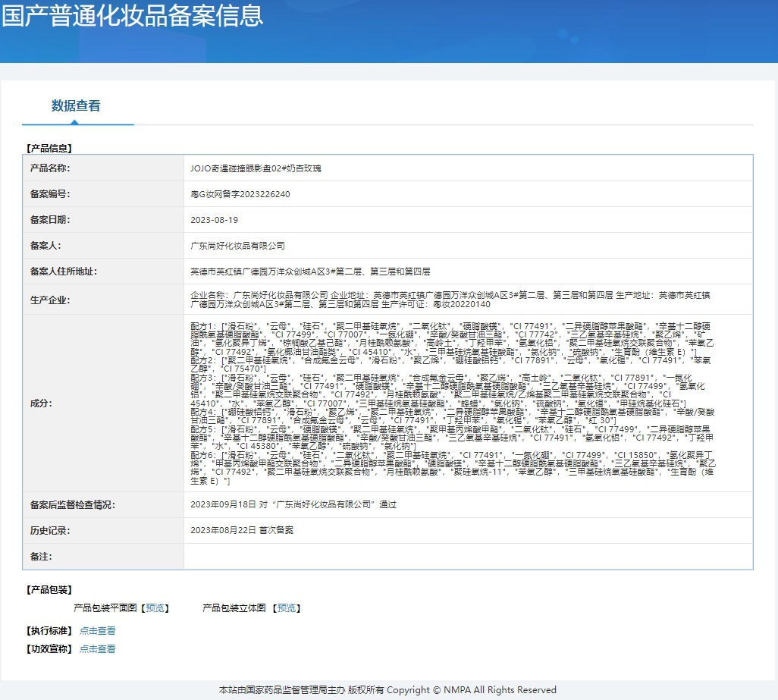The image size is (778, 700).
Task: Select the 功效宣称 label
Action: pyautogui.click(x=49, y=648)
